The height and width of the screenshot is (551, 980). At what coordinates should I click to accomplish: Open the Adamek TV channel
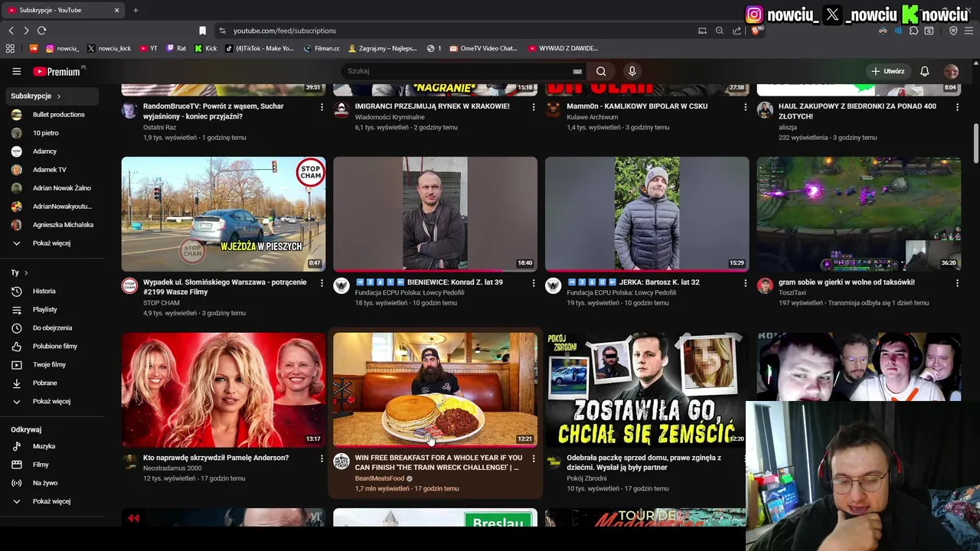52,170
